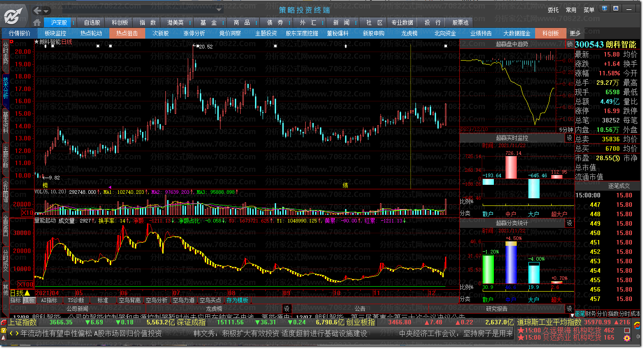Open 设 settings of 超赢实时监控 panel
The height and width of the screenshot is (349, 644).
coord(570,138)
